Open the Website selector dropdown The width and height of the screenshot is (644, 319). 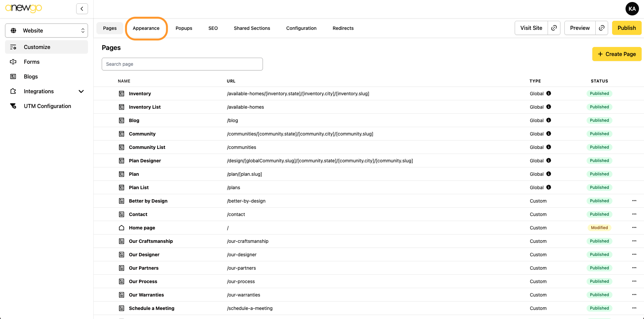click(x=46, y=31)
